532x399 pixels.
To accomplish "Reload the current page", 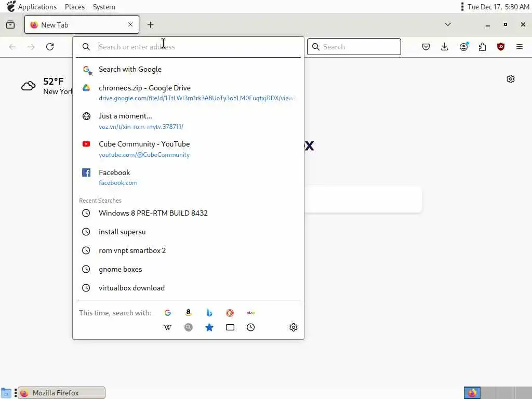I will click(x=50, y=47).
